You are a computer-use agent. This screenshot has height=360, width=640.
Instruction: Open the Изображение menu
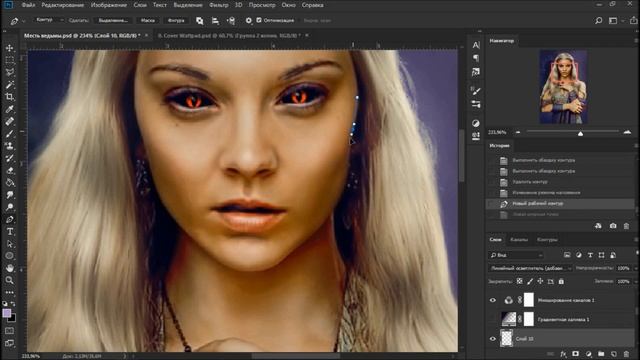tap(109, 5)
